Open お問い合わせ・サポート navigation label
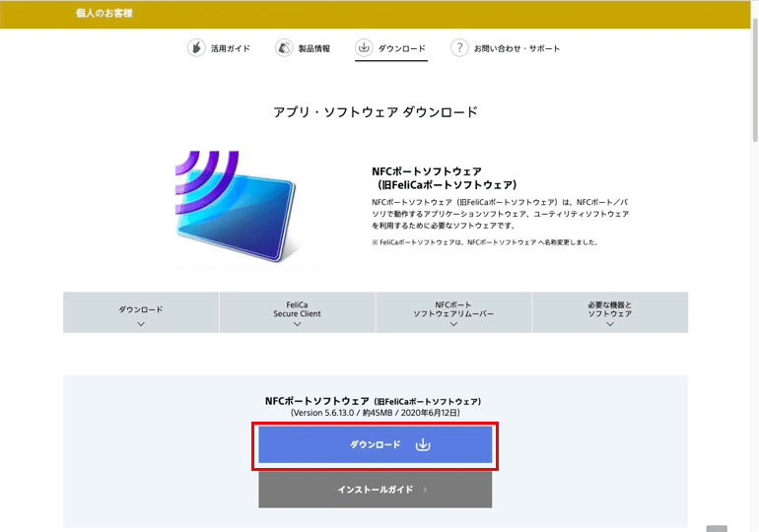The height and width of the screenshot is (532, 759). click(x=517, y=48)
